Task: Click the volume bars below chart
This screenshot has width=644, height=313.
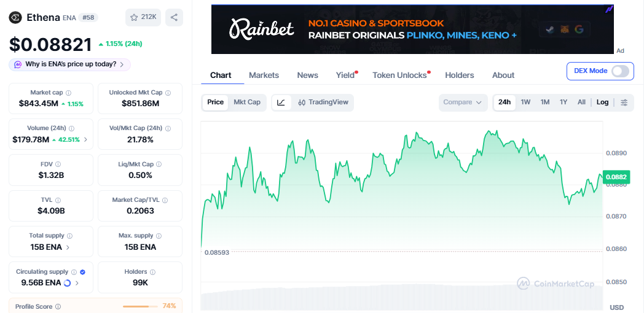Action: coord(402,297)
